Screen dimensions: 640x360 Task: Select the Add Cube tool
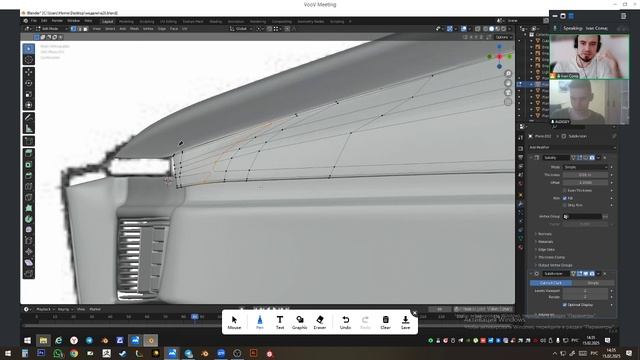[x=29, y=141]
